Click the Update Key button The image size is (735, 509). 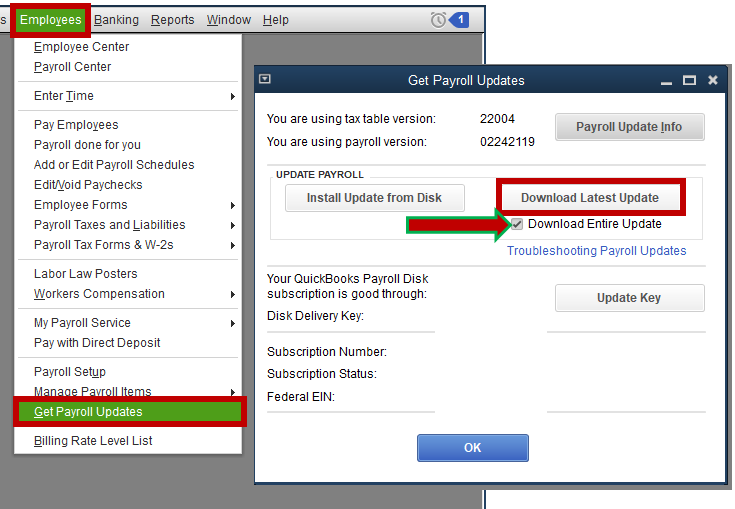coord(630,298)
